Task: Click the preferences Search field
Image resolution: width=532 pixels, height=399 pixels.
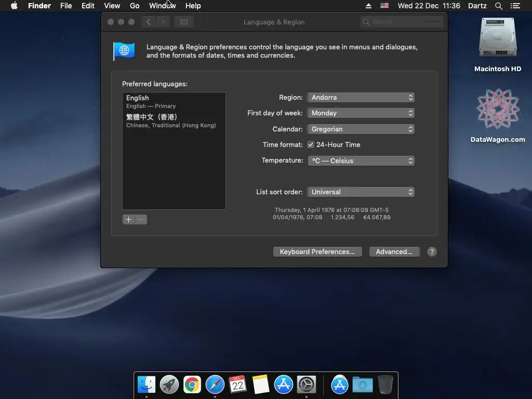Action: (x=402, y=22)
